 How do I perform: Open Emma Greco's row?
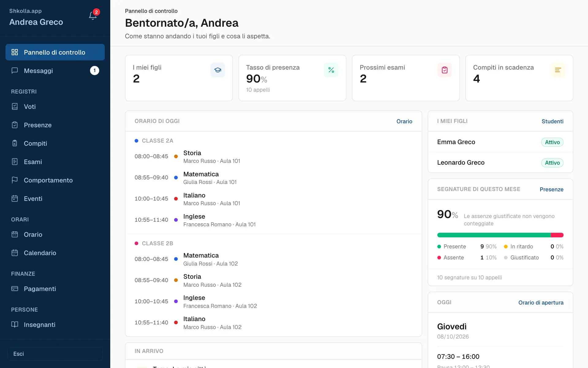[x=500, y=142]
